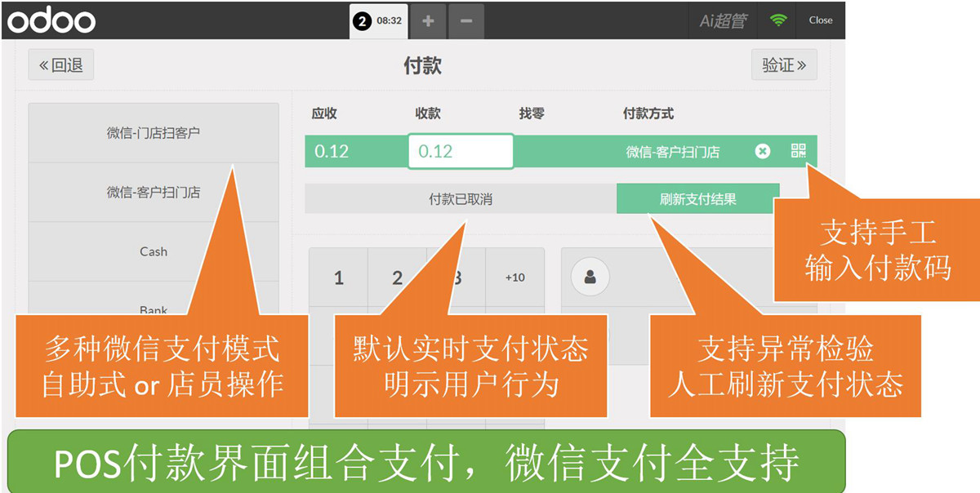Viewport: 980px width, 493px height.
Task: Validate payment with 验证 button
Action: pyautogui.click(x=784, y=65)
